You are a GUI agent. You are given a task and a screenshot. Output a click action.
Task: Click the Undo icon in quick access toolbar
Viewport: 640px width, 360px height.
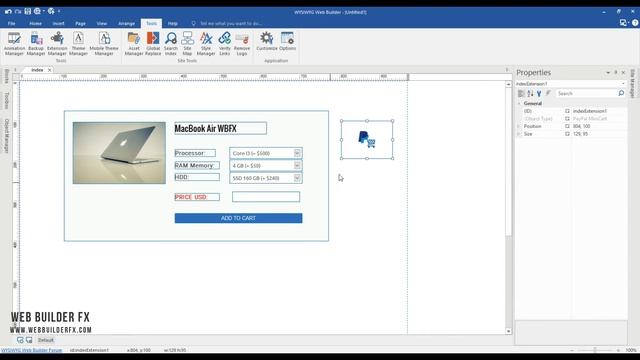[8, 11]
